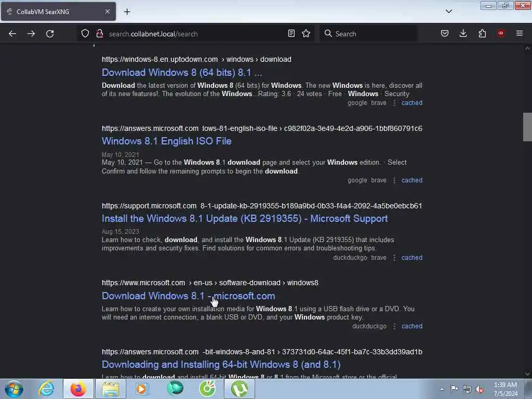Expand options dots for microsoft.com download result

coord(394,326)
